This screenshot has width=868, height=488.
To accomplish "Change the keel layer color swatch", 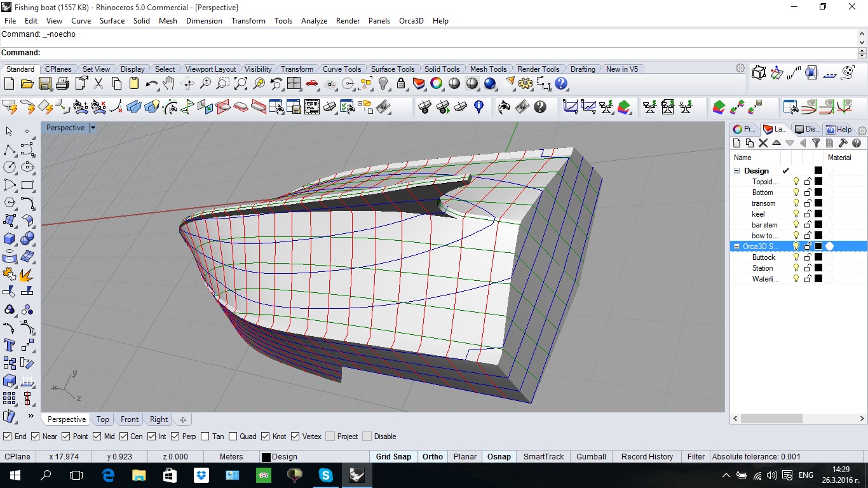I will [818, 214].
